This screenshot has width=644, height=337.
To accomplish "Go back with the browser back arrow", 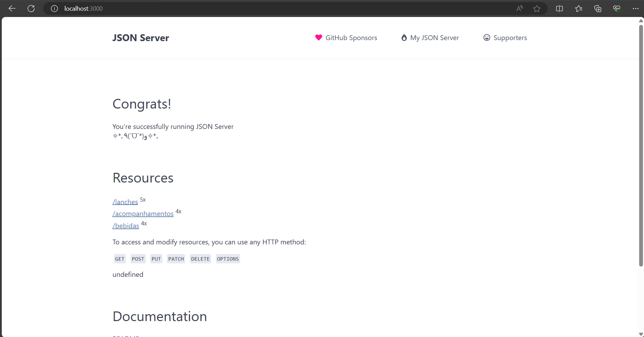I will pyautogui.click(x=12, y=9).
